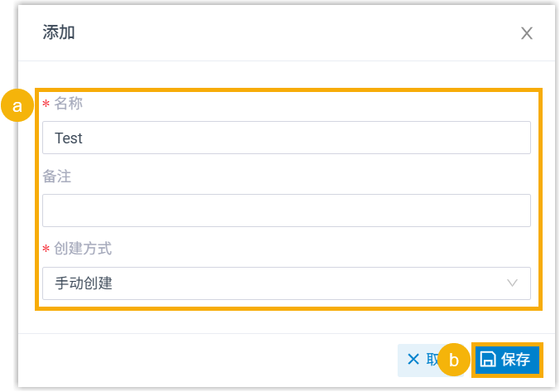Close the 添加 dialog with the X icon
Screen dimensions: 560x392
(527, 34)
